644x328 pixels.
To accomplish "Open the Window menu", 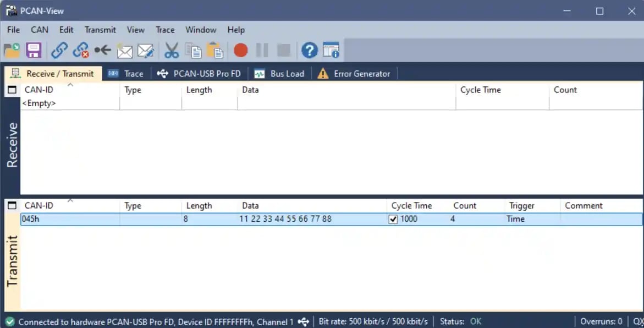I will [x=201, y=30].
